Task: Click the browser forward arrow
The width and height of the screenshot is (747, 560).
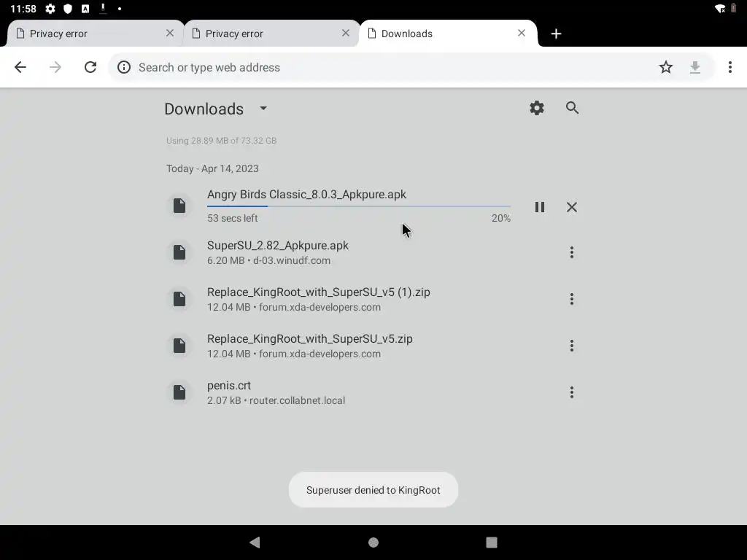Action: tap(55, 67)
